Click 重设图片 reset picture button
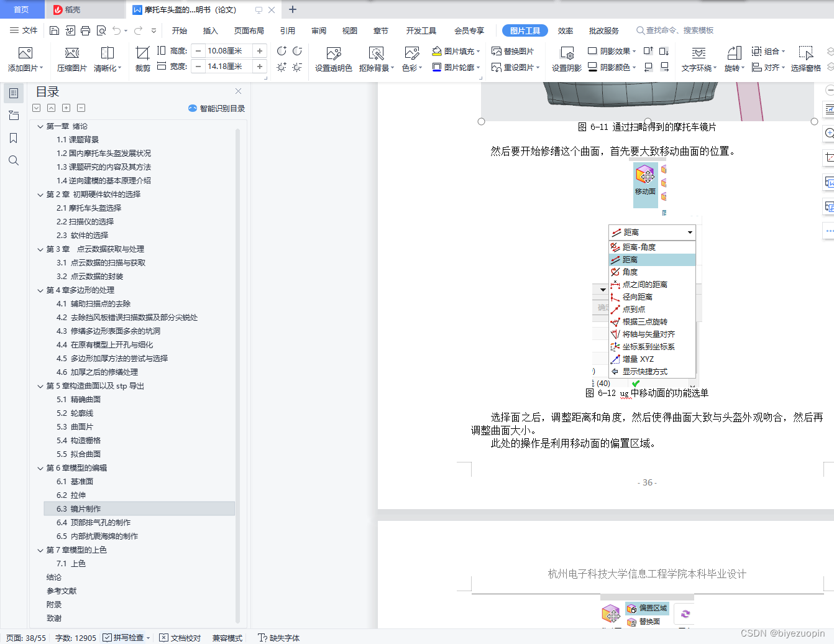Screen dimensions: 834x644 (x=515, y=67)
